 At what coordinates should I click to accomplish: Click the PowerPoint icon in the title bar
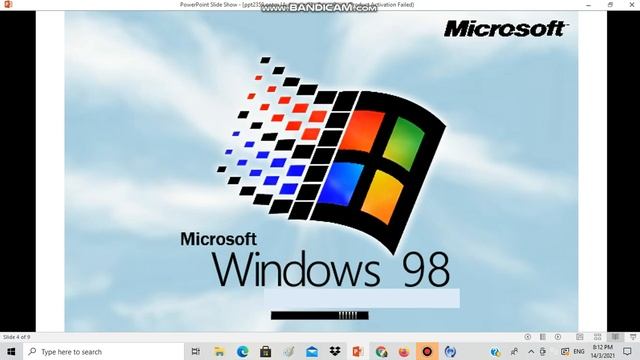coord(7,4)
